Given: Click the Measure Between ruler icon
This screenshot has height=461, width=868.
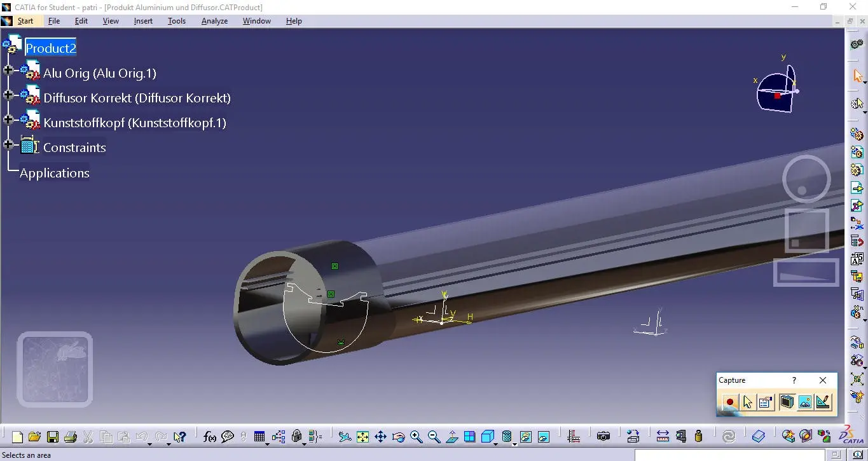Looking at the screenshot, I should click(x=663, y=437).
